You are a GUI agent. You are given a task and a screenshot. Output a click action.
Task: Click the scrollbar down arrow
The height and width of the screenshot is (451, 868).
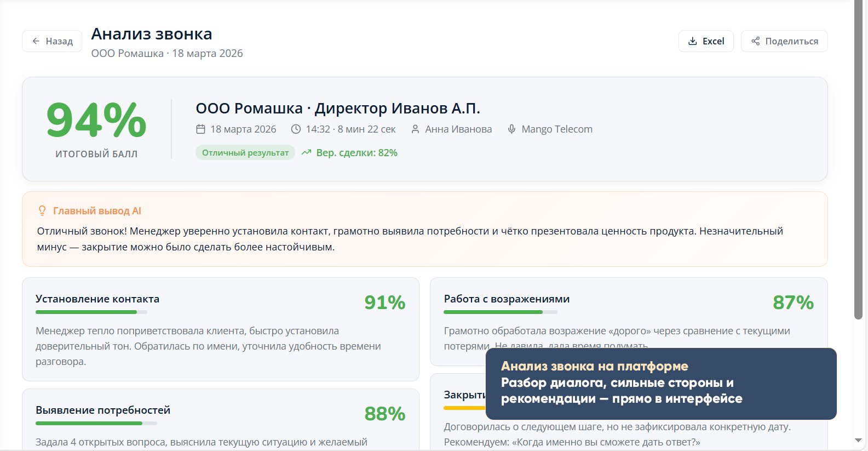point(858,441)
